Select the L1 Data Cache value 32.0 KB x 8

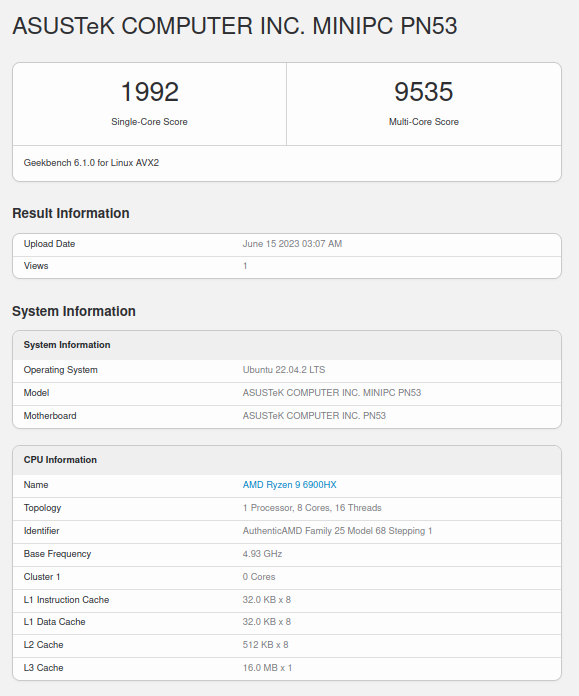click(x=266, y=622)
